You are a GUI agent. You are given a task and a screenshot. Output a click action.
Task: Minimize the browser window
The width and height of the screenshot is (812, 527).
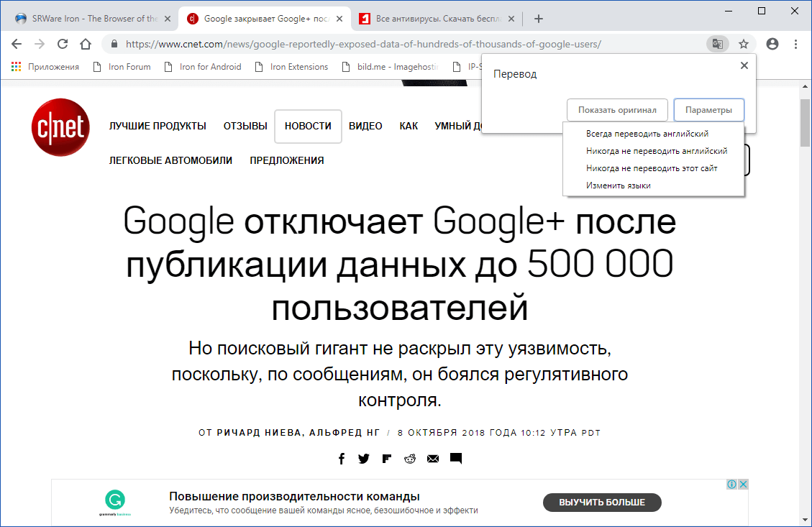pyautogui.click(x=728, y=11)
